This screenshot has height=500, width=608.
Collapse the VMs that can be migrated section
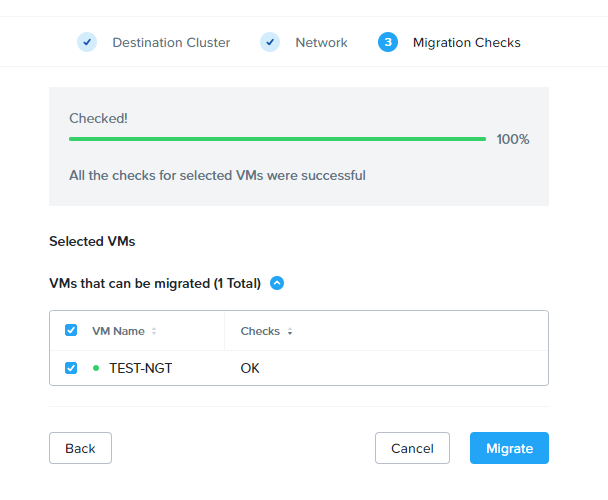coord(277,283)
